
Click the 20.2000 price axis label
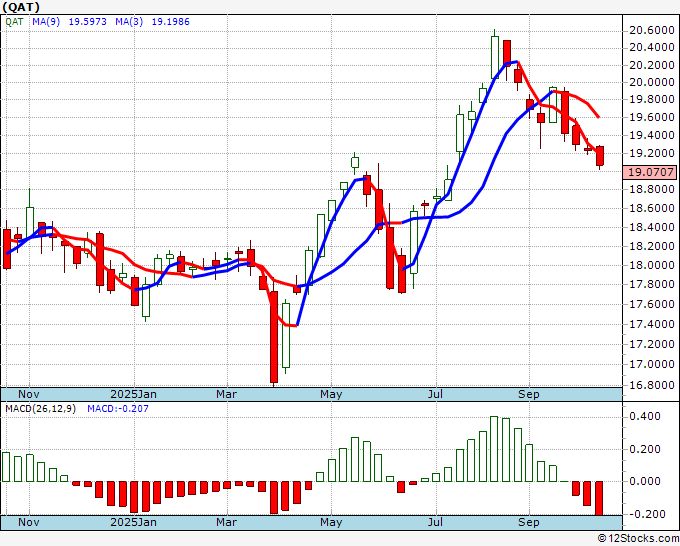click(651, 65)
